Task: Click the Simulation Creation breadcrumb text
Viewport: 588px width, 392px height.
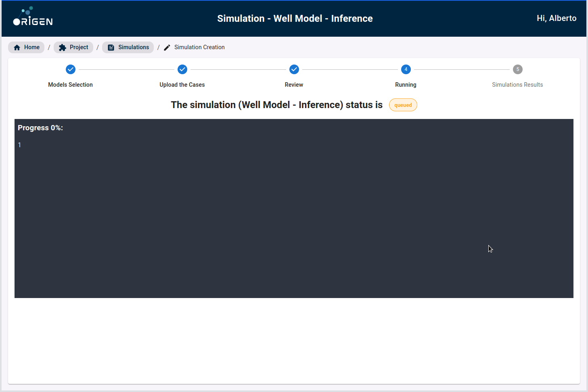Action: [x=199, y=47]
